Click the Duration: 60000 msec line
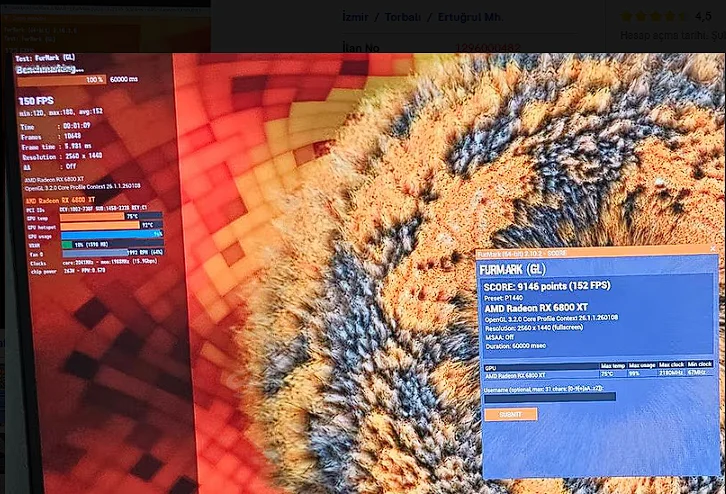The width and height of the screenshot is (726, 494). 516,346
